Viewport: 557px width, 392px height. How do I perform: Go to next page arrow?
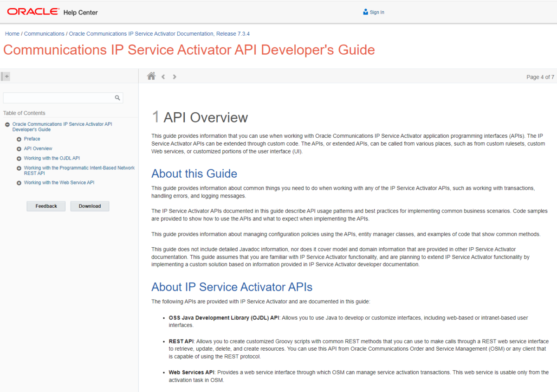(x=175, y=77)
